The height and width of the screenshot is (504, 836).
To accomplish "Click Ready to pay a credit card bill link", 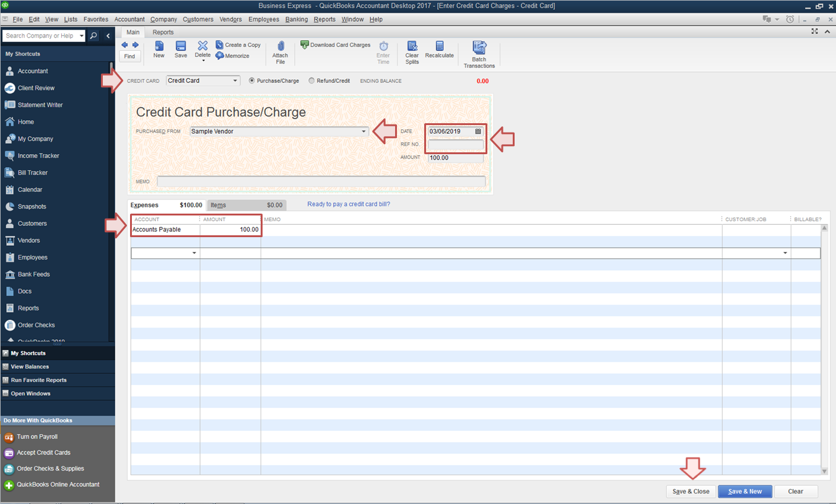I will (349, 204).
